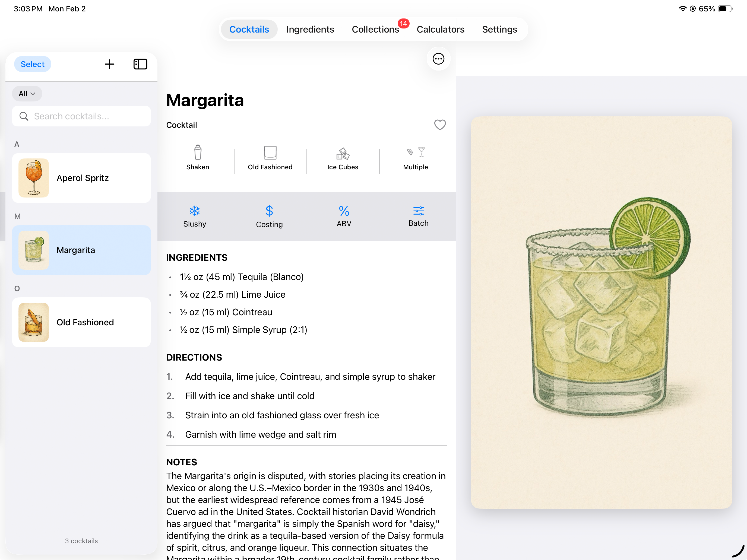The width and height of the screenshot is (747, 560).
Task: Tap the Margarita title heading
Action: 205,100
